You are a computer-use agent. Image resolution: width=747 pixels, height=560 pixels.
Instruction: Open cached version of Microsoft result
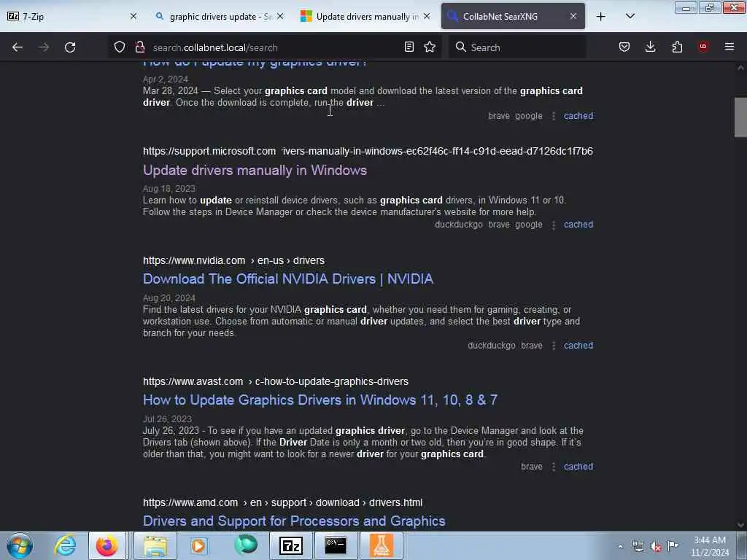pyautogui.click(x=578, y=225)
